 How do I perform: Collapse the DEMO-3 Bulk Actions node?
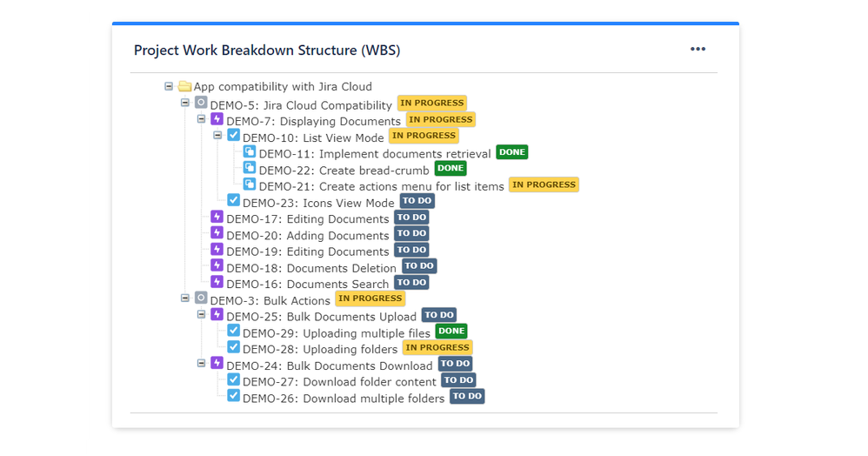coord(185,298)
